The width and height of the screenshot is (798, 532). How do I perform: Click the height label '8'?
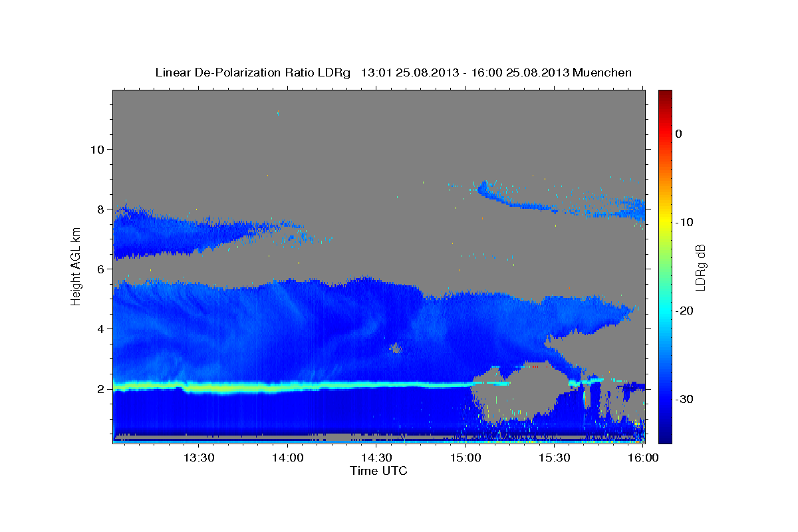100,209
